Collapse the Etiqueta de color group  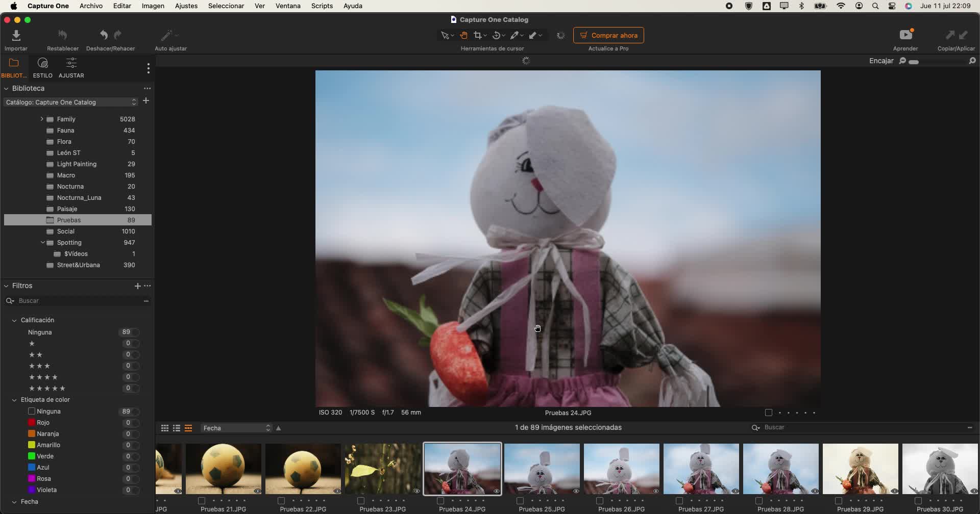[x=14, y=400]
